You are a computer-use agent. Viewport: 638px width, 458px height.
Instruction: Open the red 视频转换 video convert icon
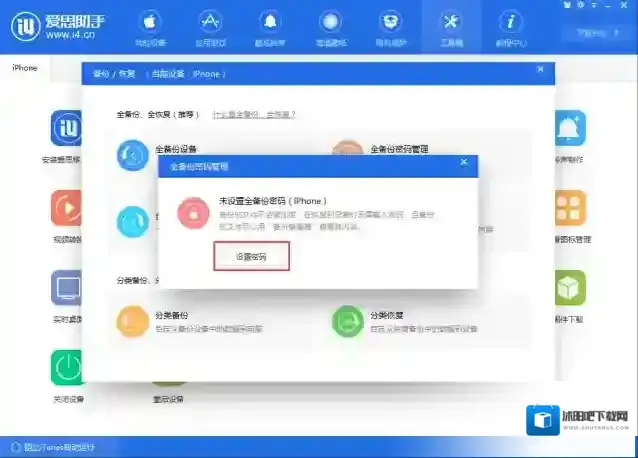coord(67,207)
